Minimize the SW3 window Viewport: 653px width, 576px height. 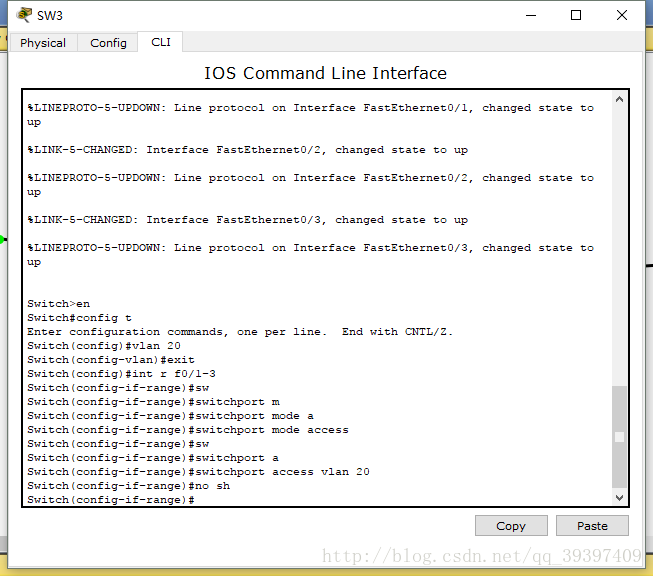(x=531, y=15)
